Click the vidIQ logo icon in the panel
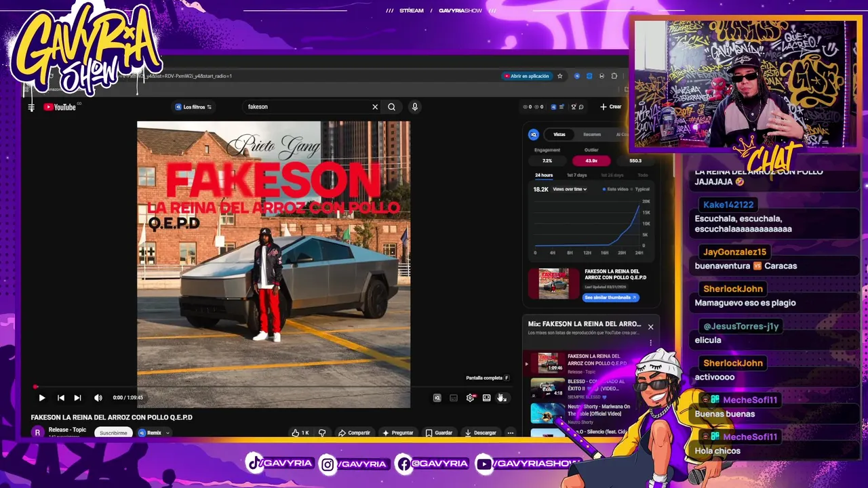Image resolution: width=868 pixels, height=488 pixels. pos(534,134)
